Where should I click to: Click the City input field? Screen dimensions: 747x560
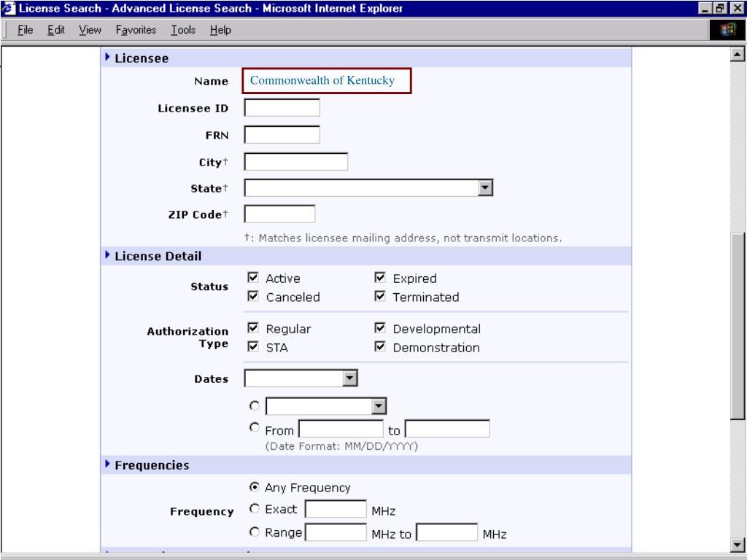tap(296, 161)
